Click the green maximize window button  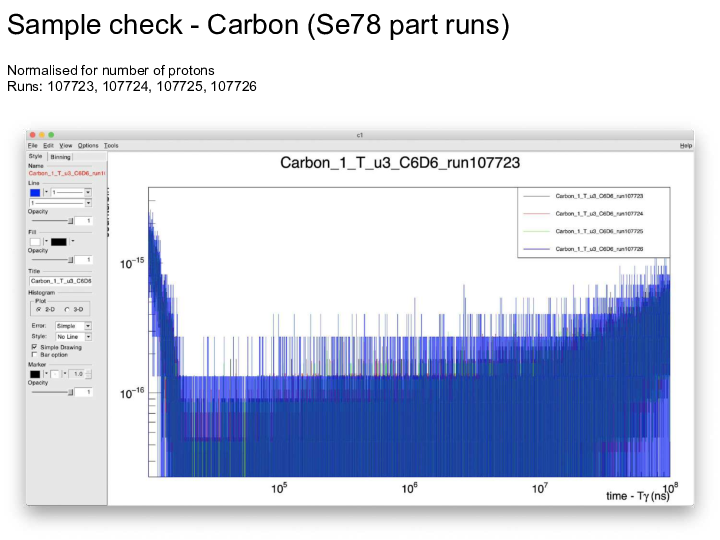click(x=51, y=135)
